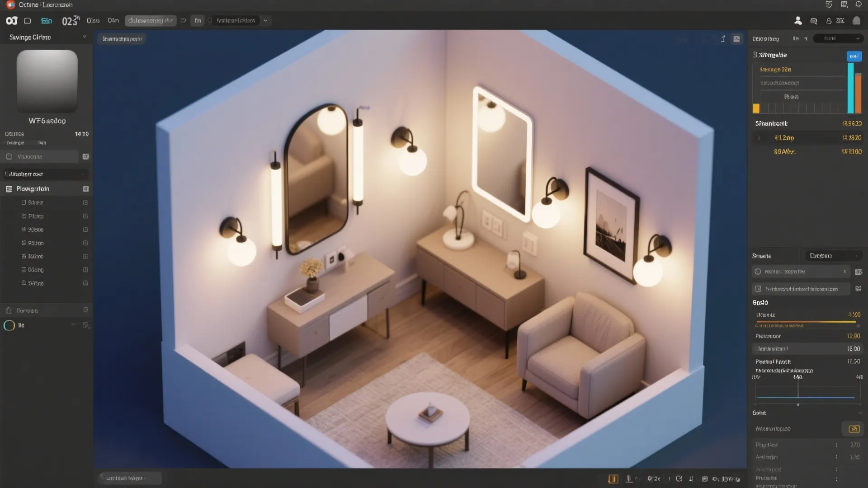This screenshot has width=868, height=488.
Task: Open the Dircjsen dropdown beside Shente
Action: coord(833,256)
